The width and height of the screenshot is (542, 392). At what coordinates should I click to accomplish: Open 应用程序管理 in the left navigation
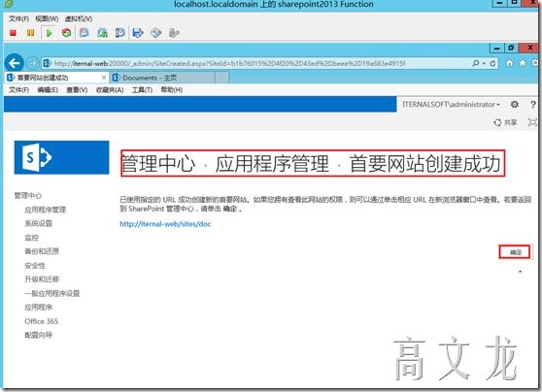point(46,210)
